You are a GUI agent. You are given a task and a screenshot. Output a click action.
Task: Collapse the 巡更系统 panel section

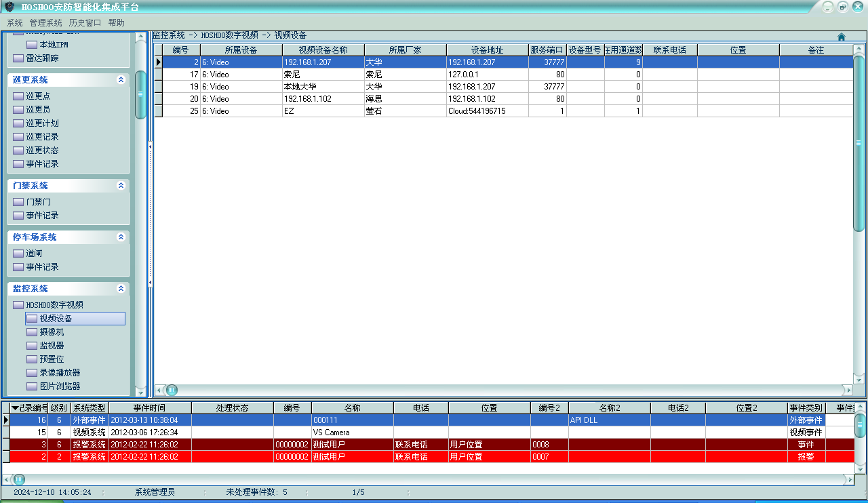tap(121, 80)
